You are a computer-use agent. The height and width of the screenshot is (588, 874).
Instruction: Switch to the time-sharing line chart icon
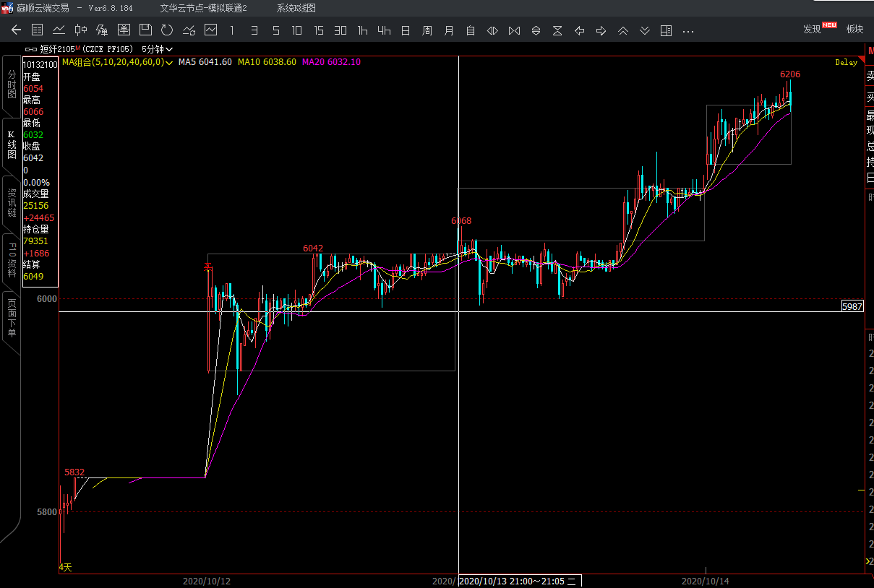click(x=59, y=30)
